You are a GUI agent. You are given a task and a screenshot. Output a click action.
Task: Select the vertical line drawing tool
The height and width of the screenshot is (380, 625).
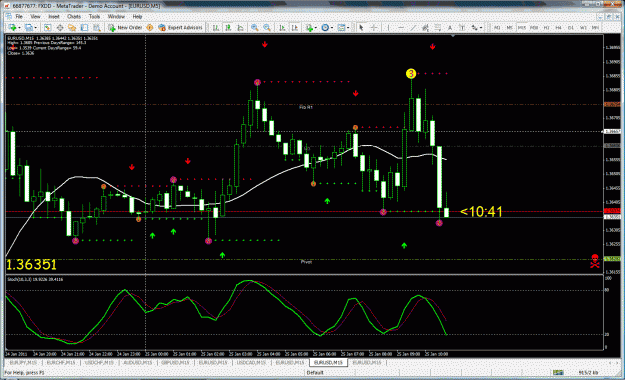(388, 28)
